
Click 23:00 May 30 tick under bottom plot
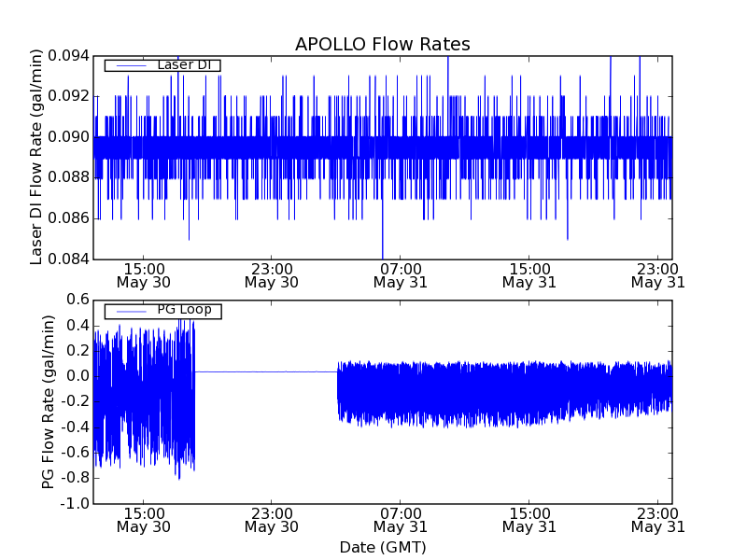271,520
